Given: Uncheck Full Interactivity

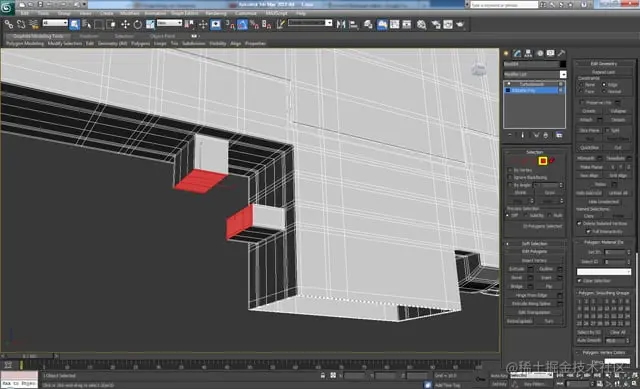Looking at the screenshot, I should [x=588, y=231].
